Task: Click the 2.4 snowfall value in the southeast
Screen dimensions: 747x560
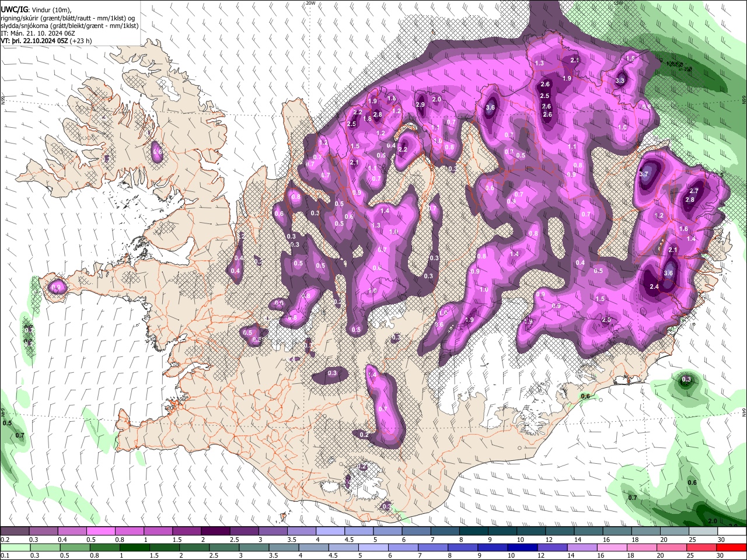Action: tap(654, 286)
